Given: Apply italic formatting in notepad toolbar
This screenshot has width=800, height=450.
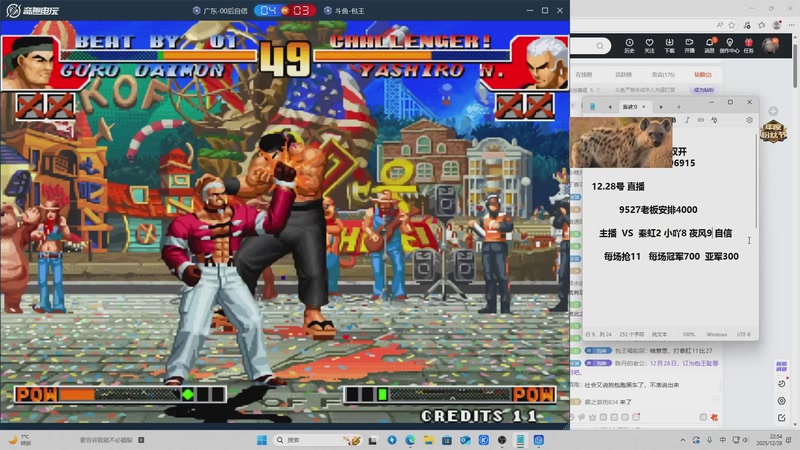Looking at the screenshot, I should [x=687, y=120].
